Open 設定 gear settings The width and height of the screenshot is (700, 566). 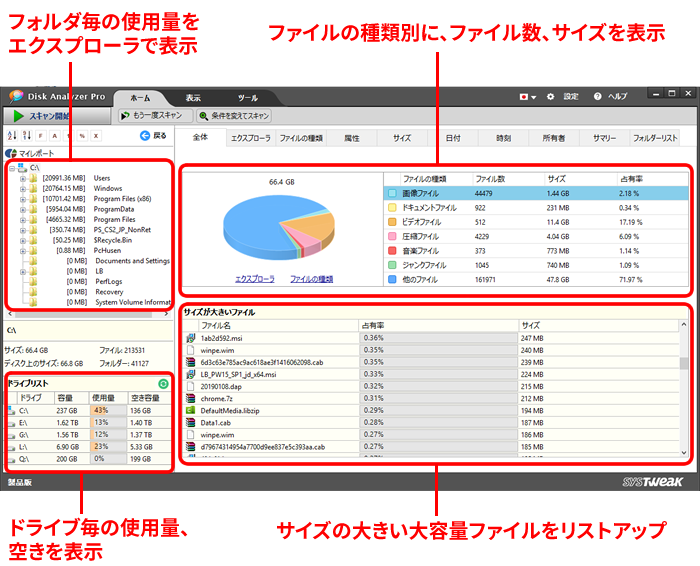pyautogui.click(x=562, y=96)
